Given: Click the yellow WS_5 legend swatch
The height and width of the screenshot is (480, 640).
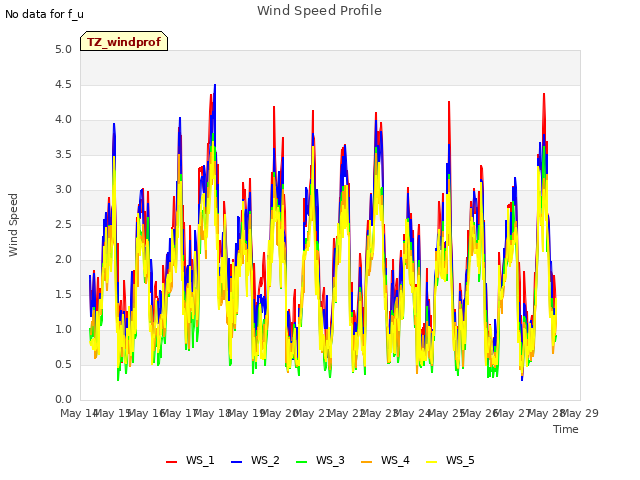Looking at the screenshot, I should 431,461.
